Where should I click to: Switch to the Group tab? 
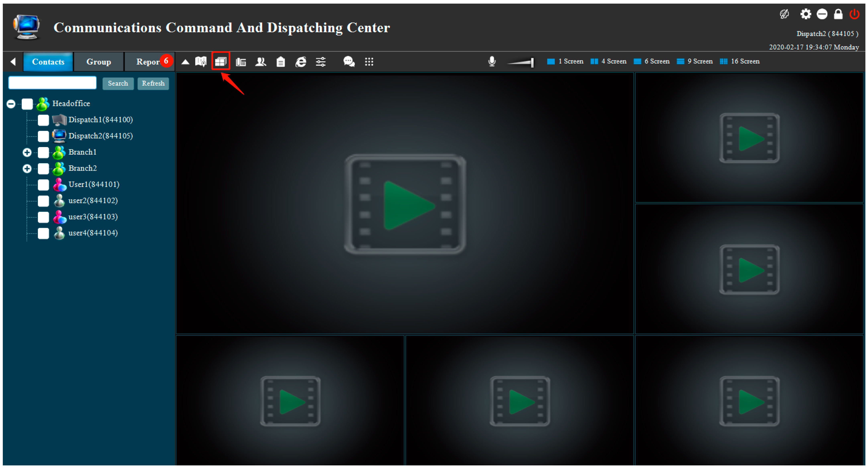98,62
